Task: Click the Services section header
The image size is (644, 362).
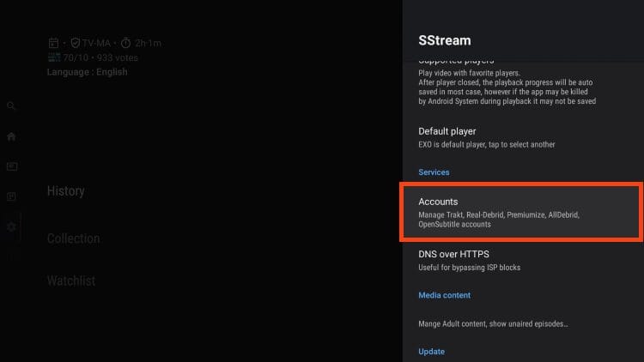Action: 434,172
